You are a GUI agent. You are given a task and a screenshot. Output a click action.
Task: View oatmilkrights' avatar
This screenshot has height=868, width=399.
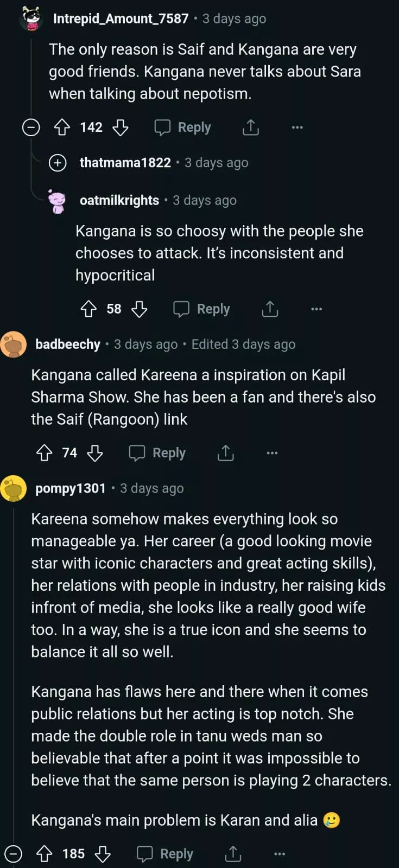[57, 201]
